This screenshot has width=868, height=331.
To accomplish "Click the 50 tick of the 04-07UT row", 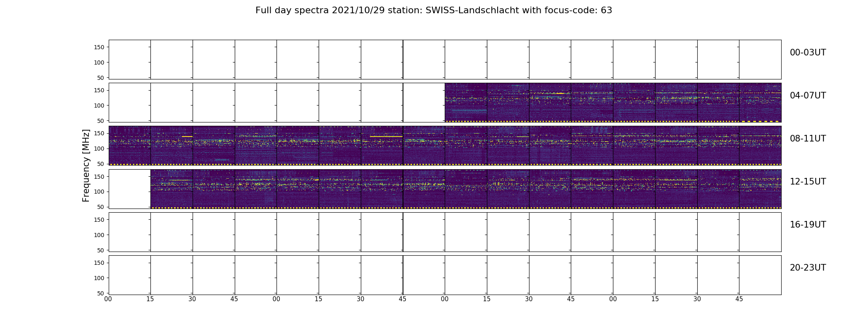I will pos(101,121).
